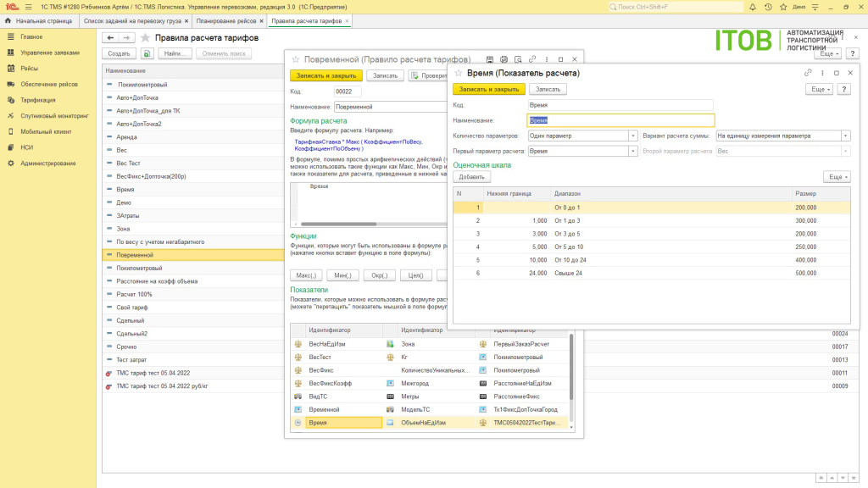
Task: Switch to Планирование рейсов tab
Action: pos(225,21)
